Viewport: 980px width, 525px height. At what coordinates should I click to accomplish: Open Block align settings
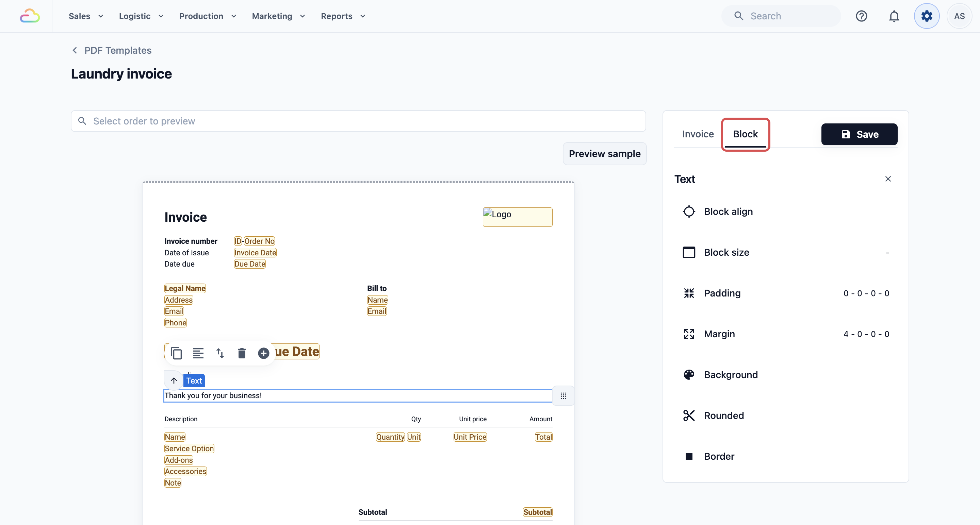(x=786, y=211)
